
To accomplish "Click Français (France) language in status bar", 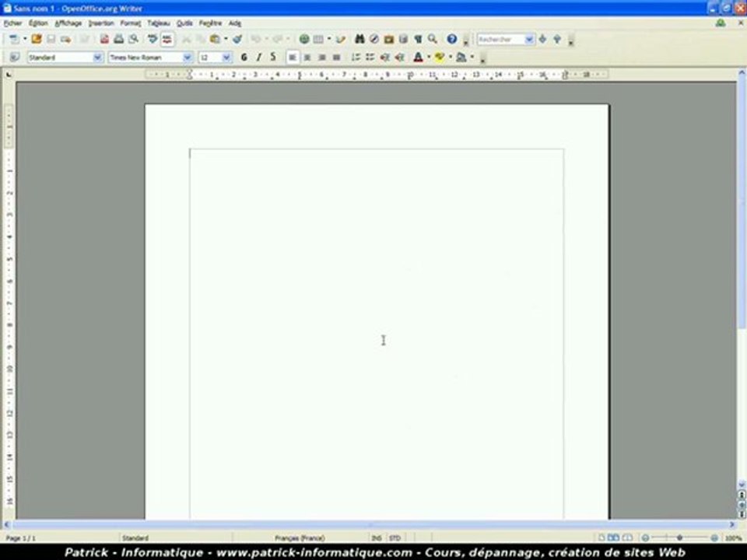I will click(x=300, y=538).
